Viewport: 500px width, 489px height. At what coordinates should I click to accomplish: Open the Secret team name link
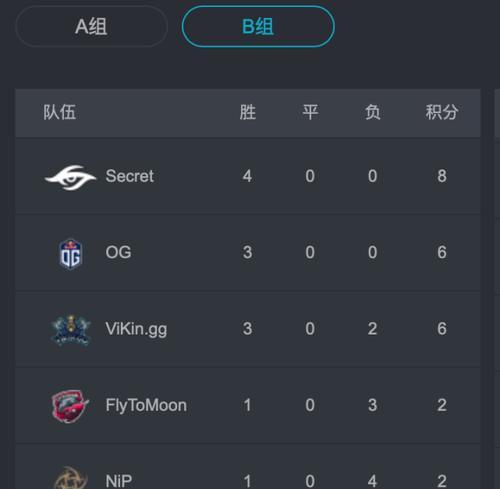point(130,176)
